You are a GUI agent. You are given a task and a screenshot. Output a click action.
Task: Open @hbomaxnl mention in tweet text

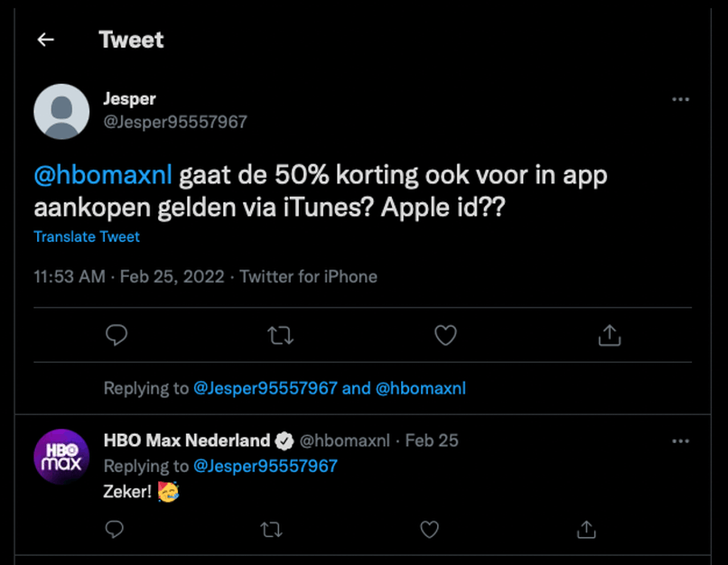(102, 174)
